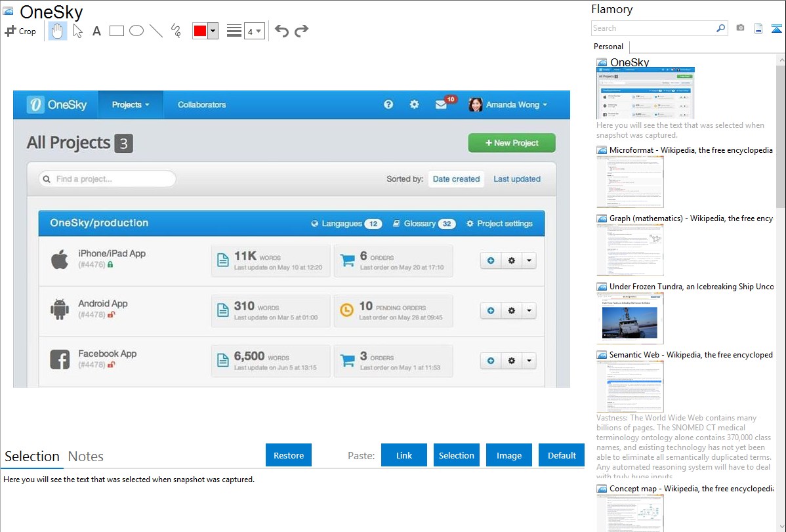786x532 pixels.
Task: Redo the last undone action
Action: [301, 31]
